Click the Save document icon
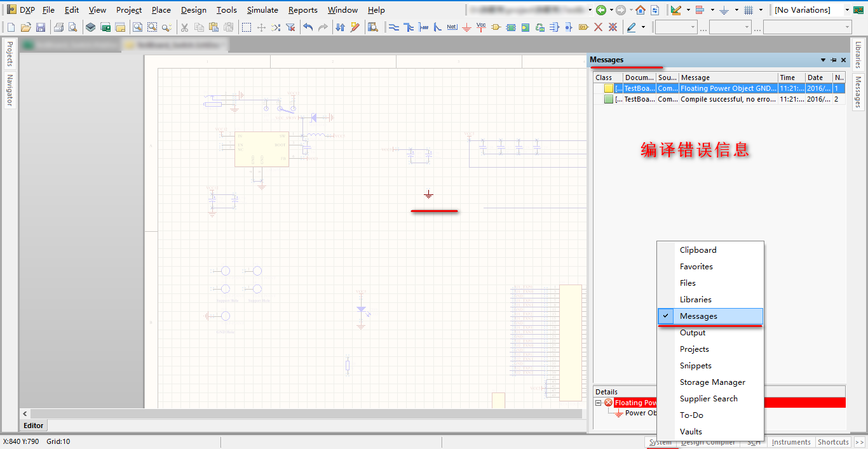This screenshot has width=868, height=449. coord(41,27)
